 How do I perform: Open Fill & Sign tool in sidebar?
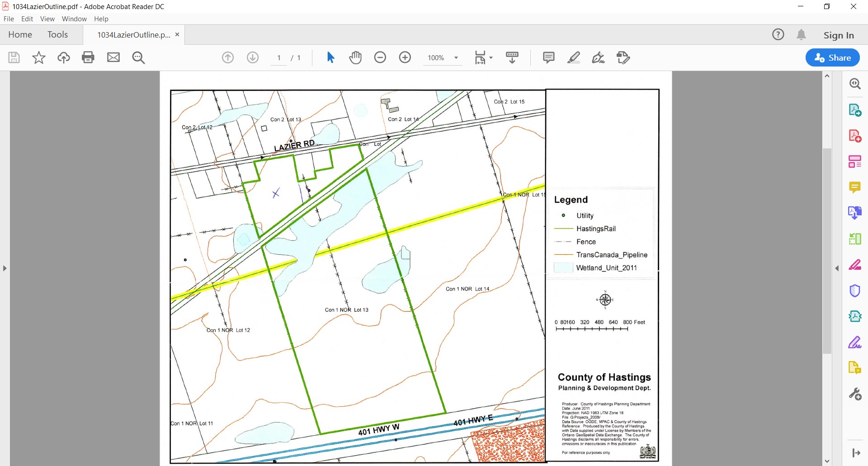pos(855,342)
